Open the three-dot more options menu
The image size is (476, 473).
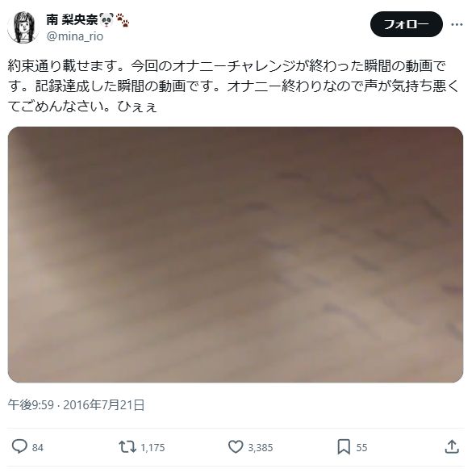457,24
